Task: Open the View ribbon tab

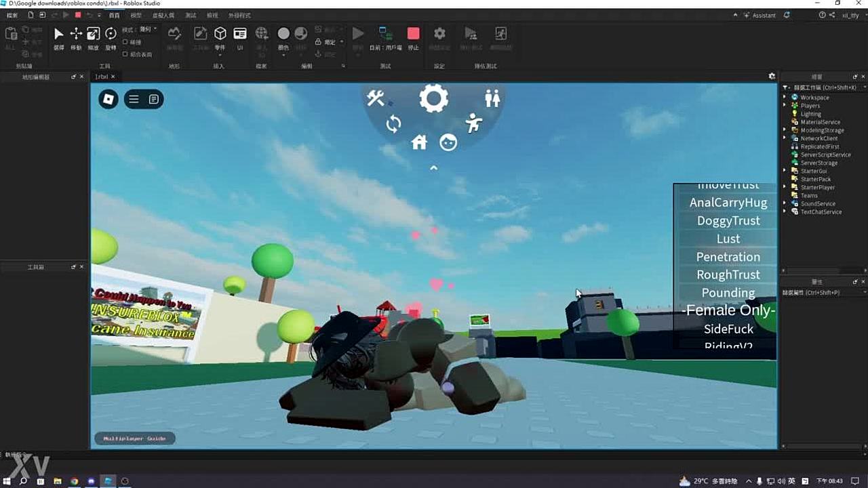Action: click(212, 15)
